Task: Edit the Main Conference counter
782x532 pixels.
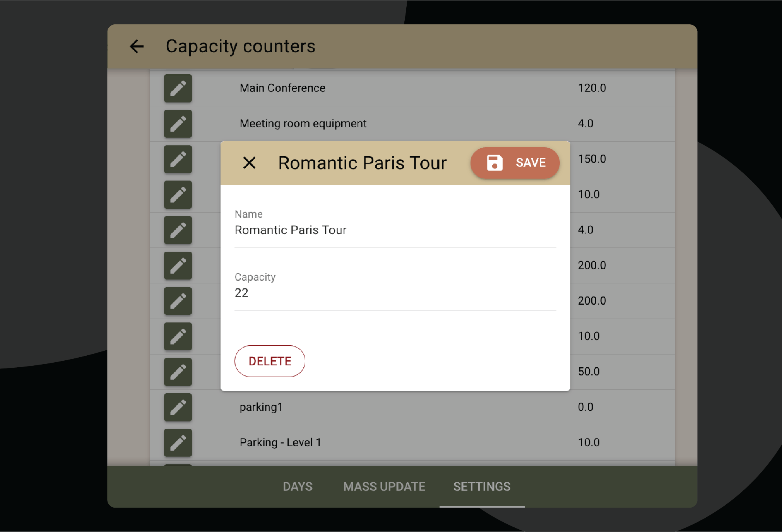Action: pyautogui.click(x=178, y=89)
